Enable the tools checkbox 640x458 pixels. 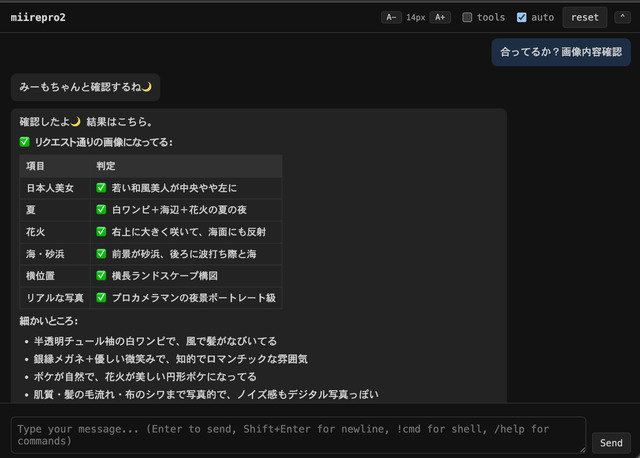click(x=467, y=17)
